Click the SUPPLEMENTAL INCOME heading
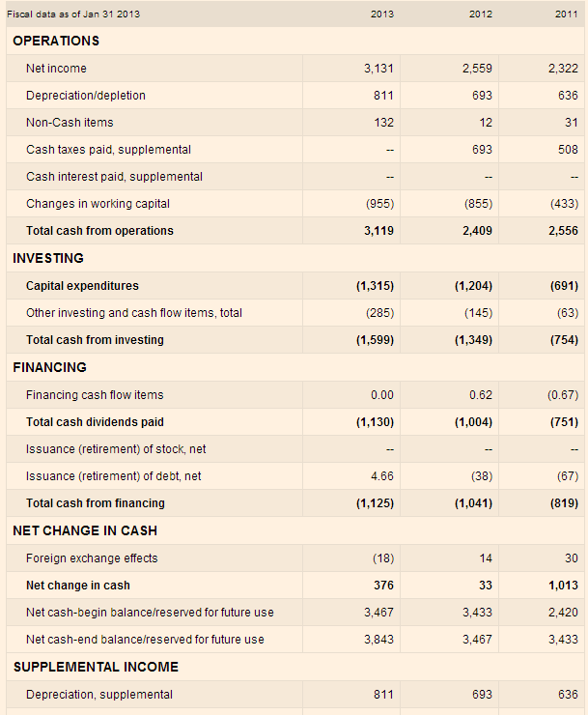This screenshot has width=588, height=715. pyautogui.click(x=96, y=667)
